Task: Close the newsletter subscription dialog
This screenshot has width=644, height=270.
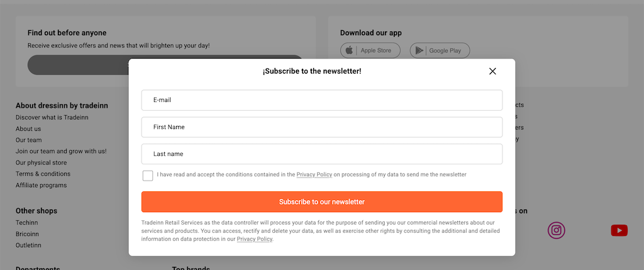Action: 492,71
